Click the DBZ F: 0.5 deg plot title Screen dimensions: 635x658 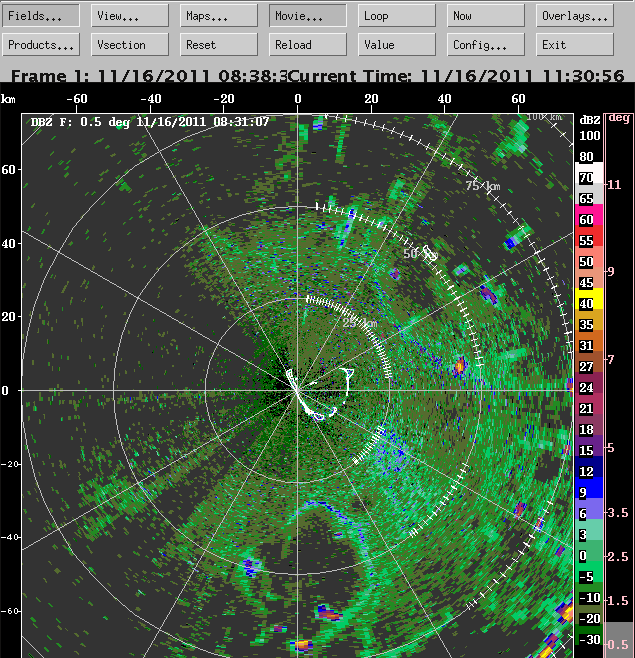coord(150,122)
